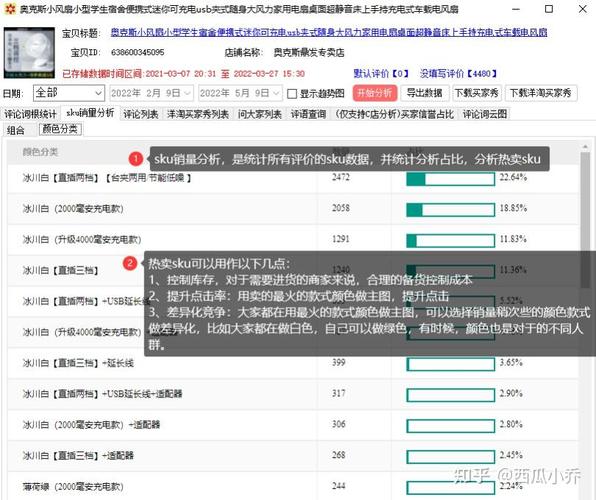
Task: Switch to the sku销量分析 tab
Action: click(x=90, y=113)
